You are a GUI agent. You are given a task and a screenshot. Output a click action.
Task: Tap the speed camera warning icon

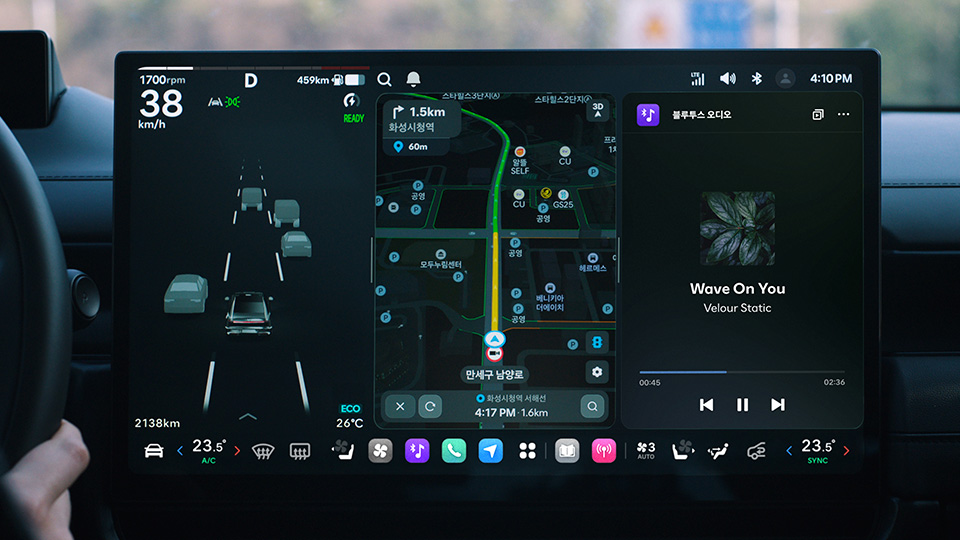494,354
